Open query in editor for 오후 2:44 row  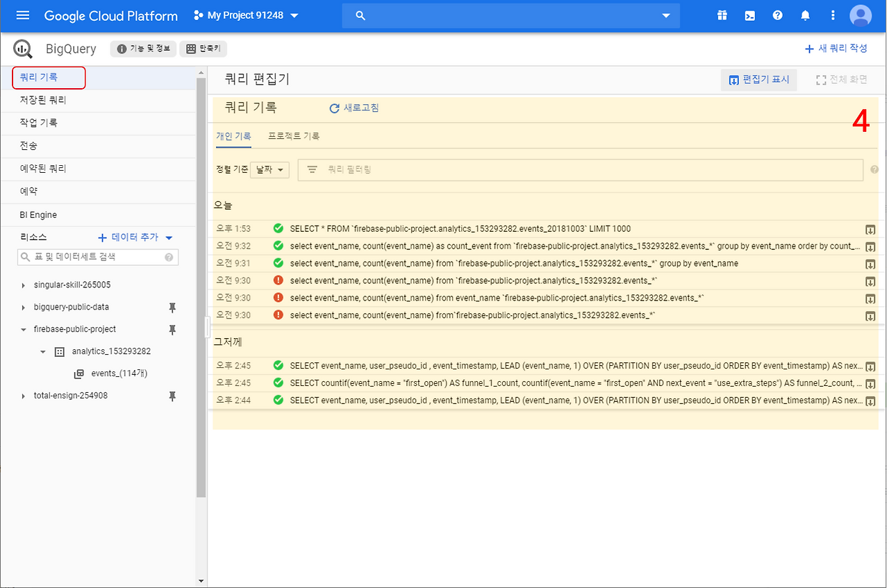870,401
